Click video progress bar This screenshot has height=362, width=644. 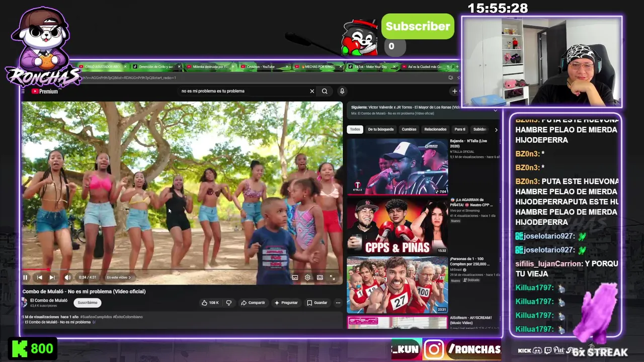[x=182, y=270]
